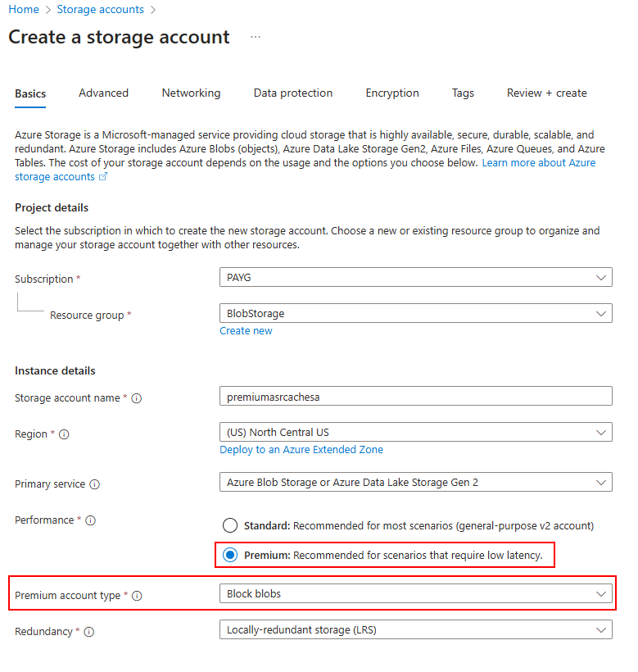Go to the Review + create tab
The height and width of the screenshot is (672, 638).
click(546, 93)
